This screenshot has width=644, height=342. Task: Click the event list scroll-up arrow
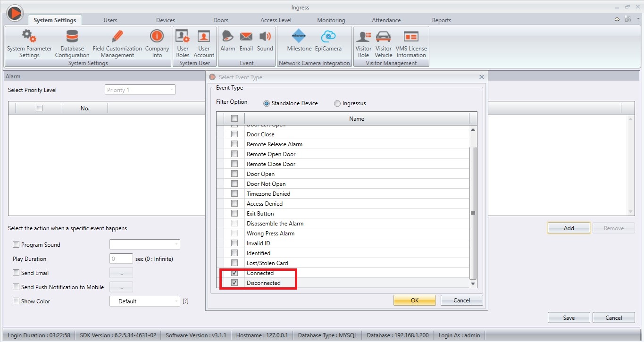(x=473, y=129)
